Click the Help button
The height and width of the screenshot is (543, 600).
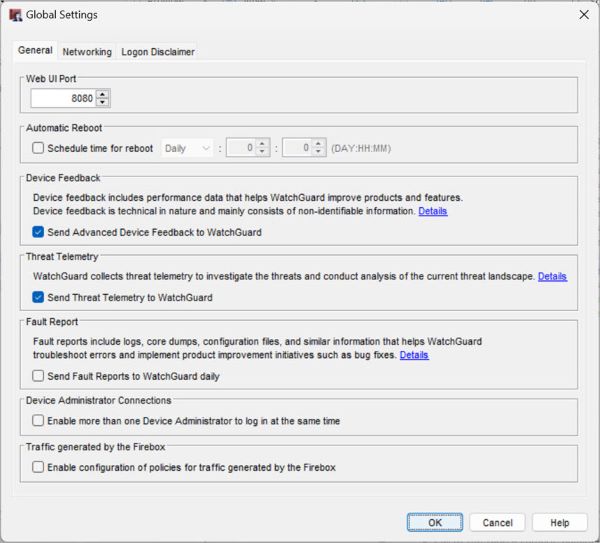559,522
